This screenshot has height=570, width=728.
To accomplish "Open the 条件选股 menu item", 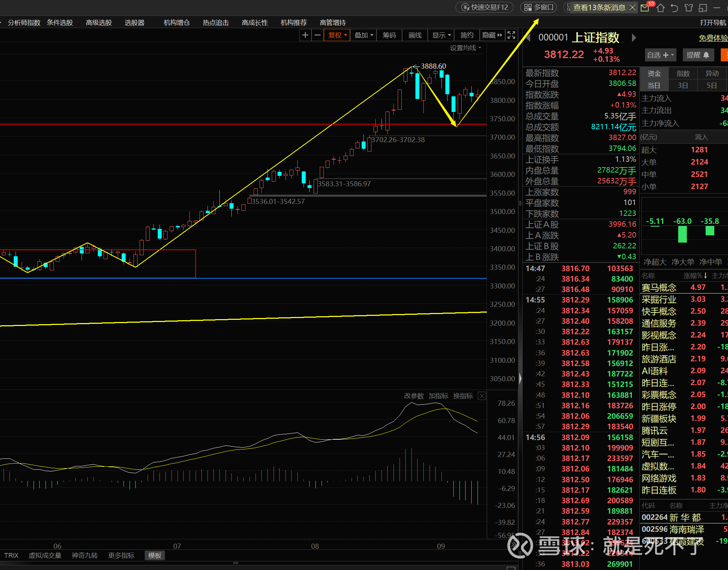I will (60, 22).
